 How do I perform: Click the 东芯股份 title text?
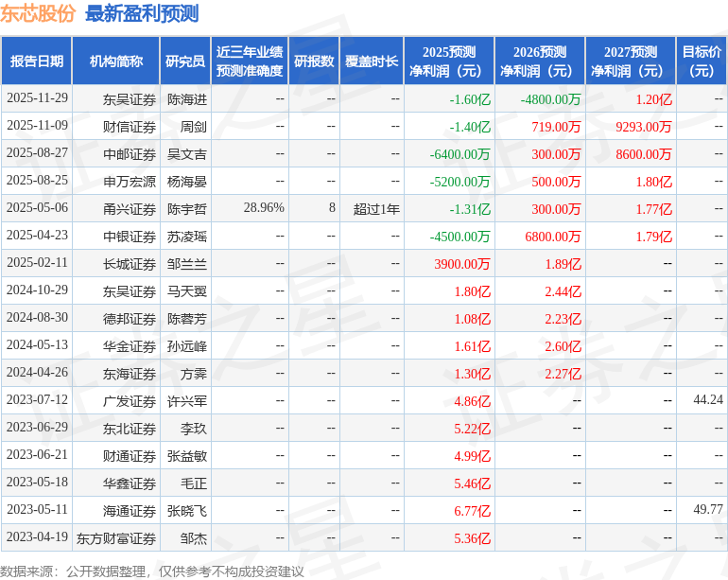(x=38, y=13)
